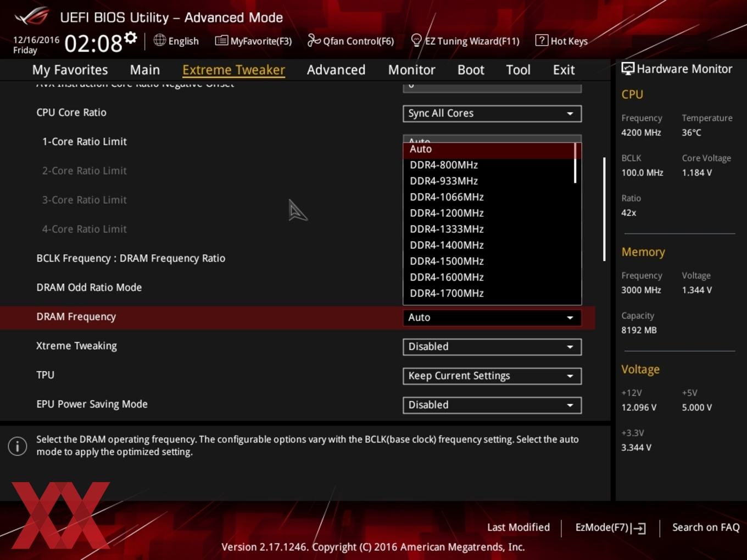Launch EZ Tuning Wizard(F11) bulb icon

pos(416,40)
